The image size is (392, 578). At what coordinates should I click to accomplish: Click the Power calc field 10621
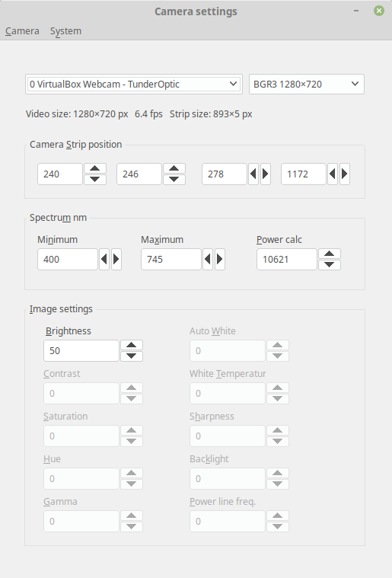[x=287, y=259]
